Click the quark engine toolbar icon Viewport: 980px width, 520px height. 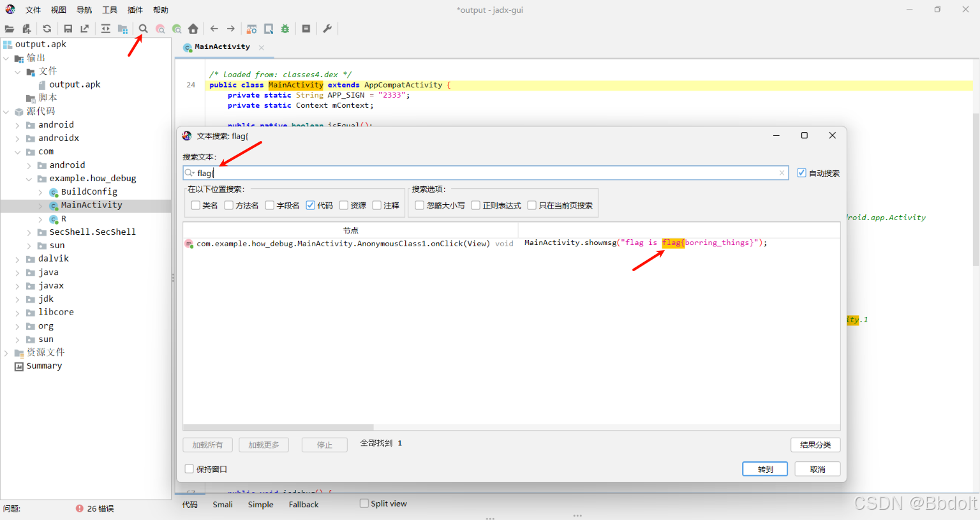(269, 29)
